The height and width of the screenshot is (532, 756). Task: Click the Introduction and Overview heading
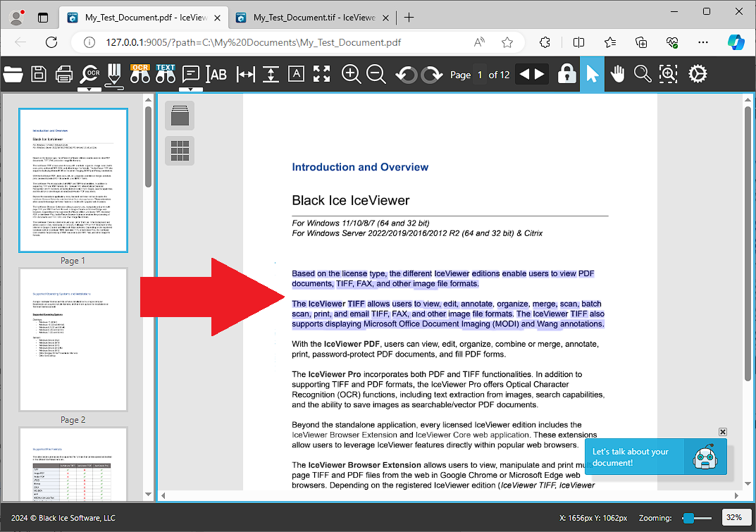359,167
